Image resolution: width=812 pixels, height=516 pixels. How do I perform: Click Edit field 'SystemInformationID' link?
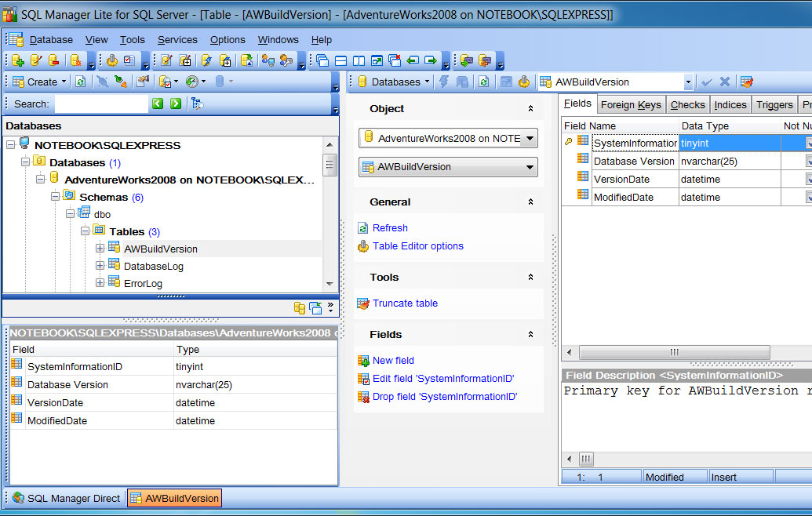tap(443, 378)
